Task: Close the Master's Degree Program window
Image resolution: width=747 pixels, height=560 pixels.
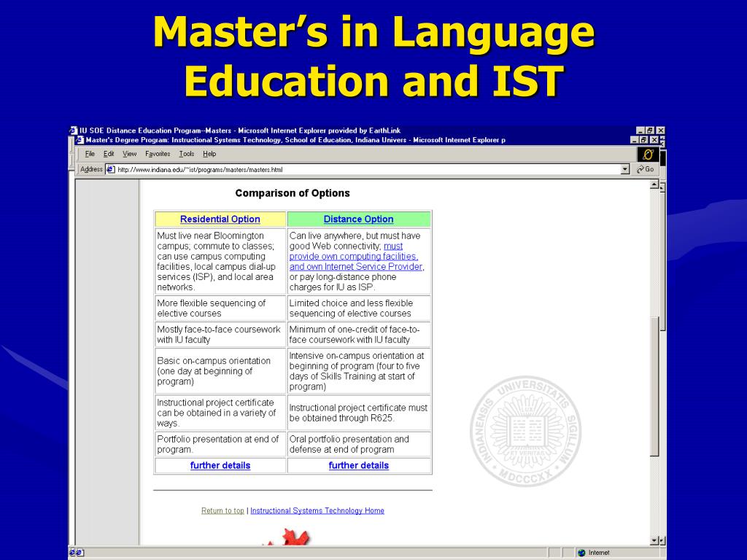Action: (x=654, y=139)
